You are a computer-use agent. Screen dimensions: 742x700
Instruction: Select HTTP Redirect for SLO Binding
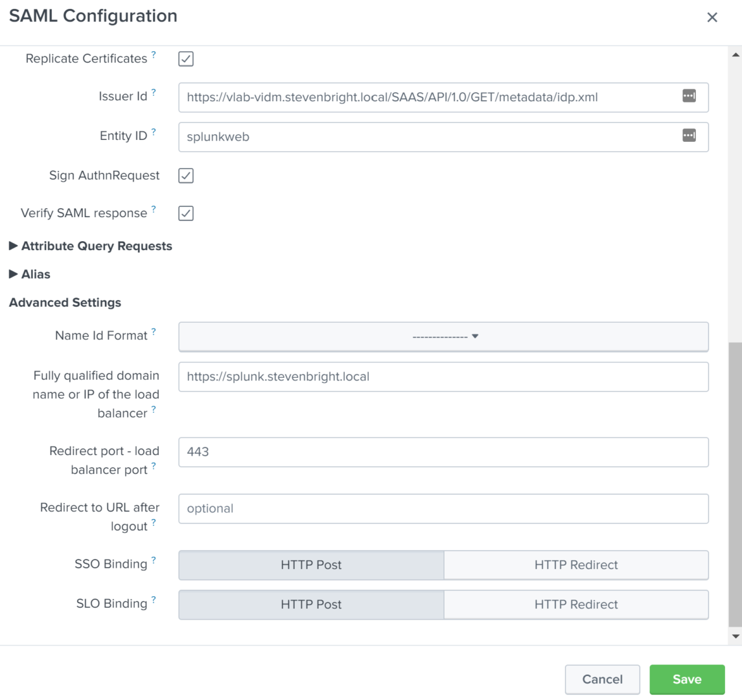pos(575,605)
